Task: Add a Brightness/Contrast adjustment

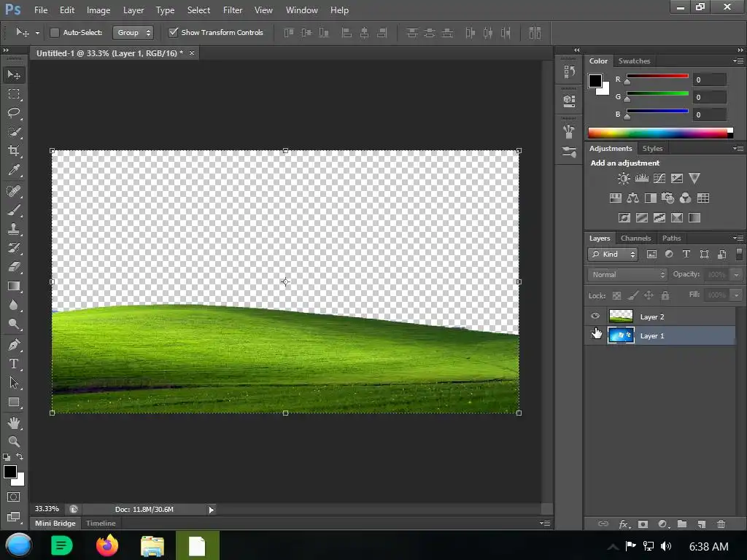Action: click(623, 178)
